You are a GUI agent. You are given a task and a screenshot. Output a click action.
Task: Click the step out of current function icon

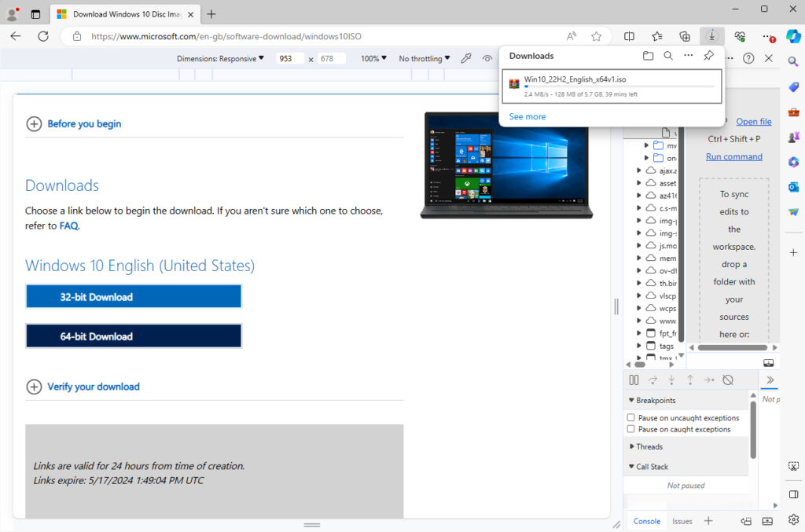point(690,380)
